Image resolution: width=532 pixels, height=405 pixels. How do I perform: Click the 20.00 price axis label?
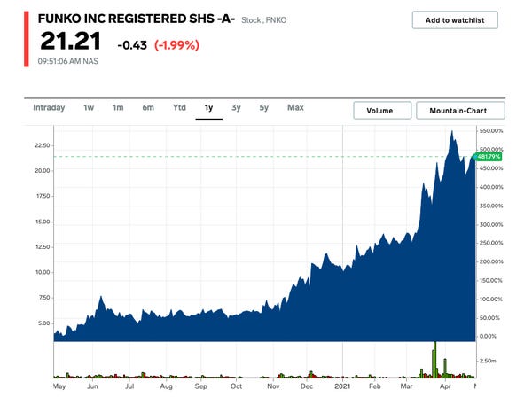pyautogui.click(x=42, y=171)
